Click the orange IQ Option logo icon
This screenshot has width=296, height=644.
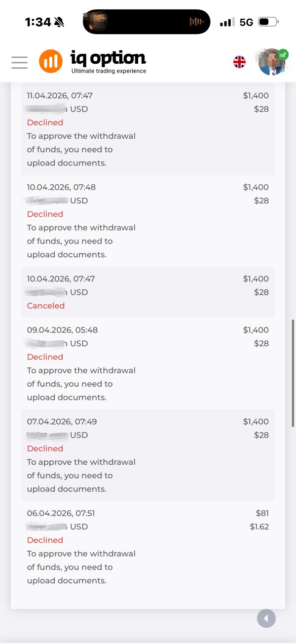(x=51, y=61)
